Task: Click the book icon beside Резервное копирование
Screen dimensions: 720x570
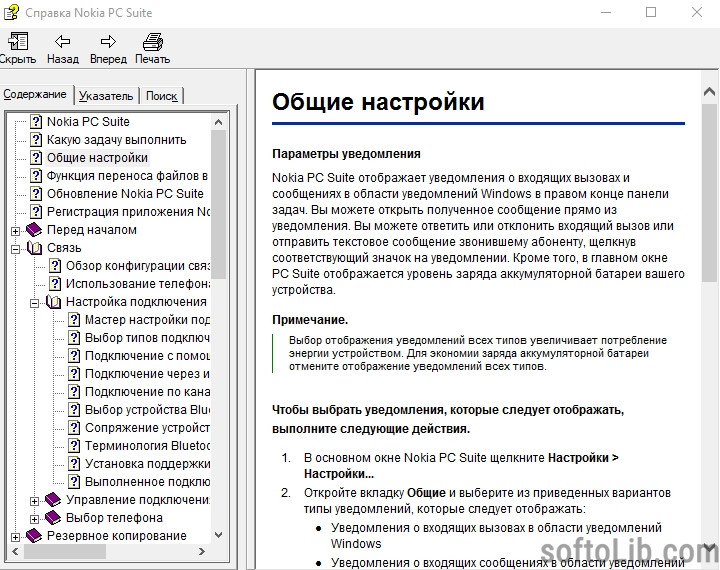Action: pyautogui.click(x=34, y=536)
